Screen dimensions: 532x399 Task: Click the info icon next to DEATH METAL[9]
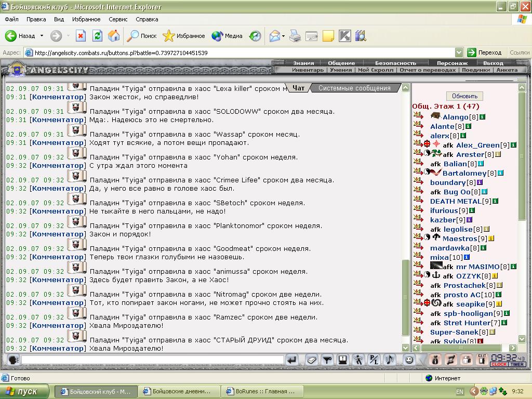(x=495, y=201)
